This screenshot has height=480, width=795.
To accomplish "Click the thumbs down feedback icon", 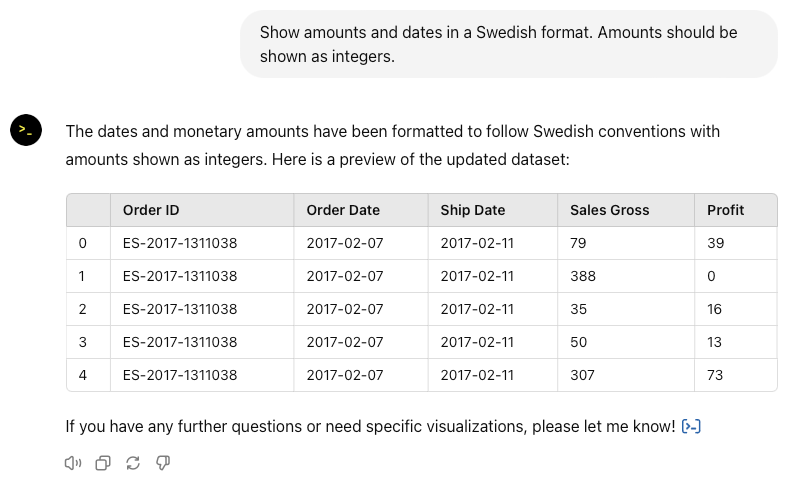I will [163, 463].
